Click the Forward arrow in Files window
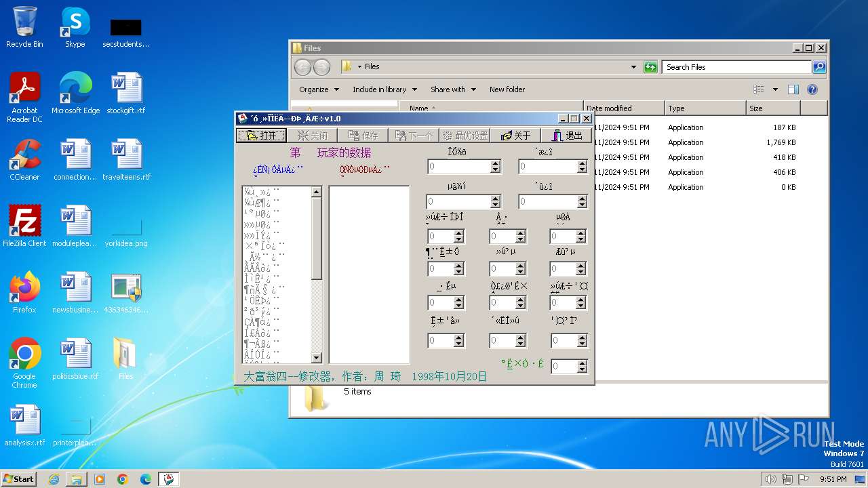 point(321,67)
